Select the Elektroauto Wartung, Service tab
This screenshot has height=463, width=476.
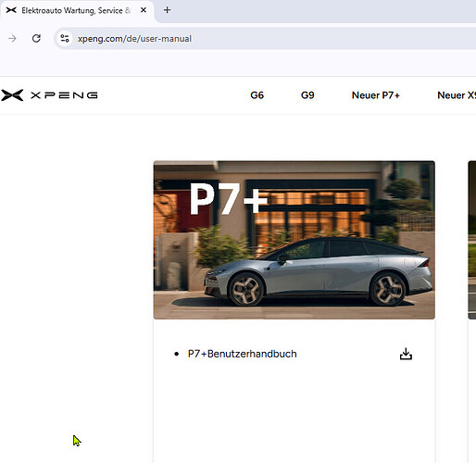77,11
